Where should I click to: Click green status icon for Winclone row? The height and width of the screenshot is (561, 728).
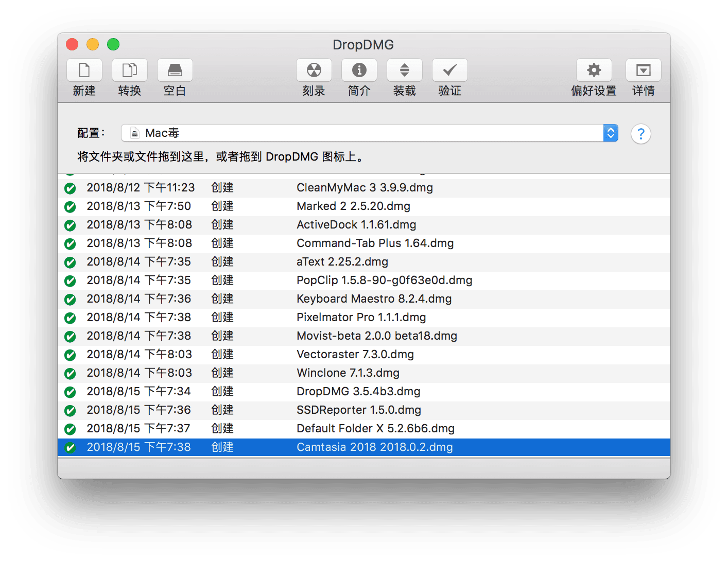coord(70,374)
